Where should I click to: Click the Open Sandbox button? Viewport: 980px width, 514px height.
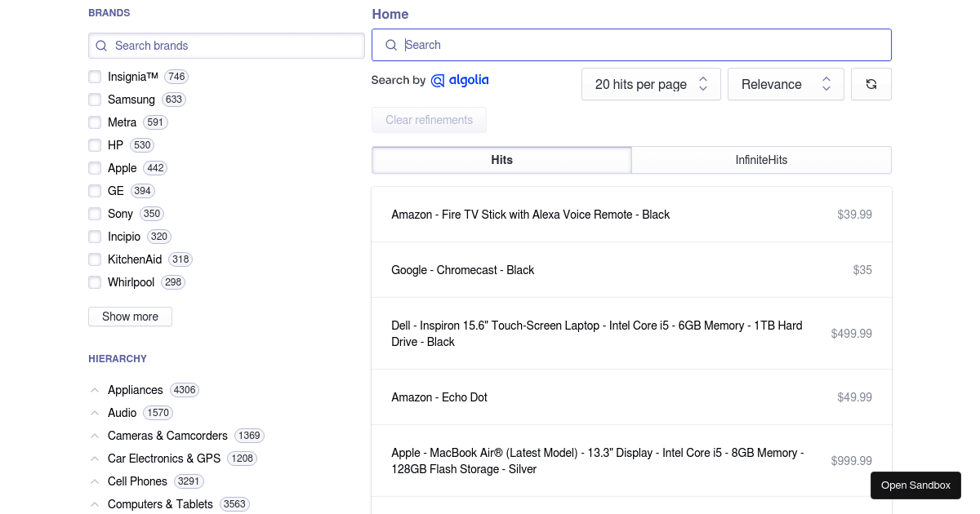click(915, 485)
